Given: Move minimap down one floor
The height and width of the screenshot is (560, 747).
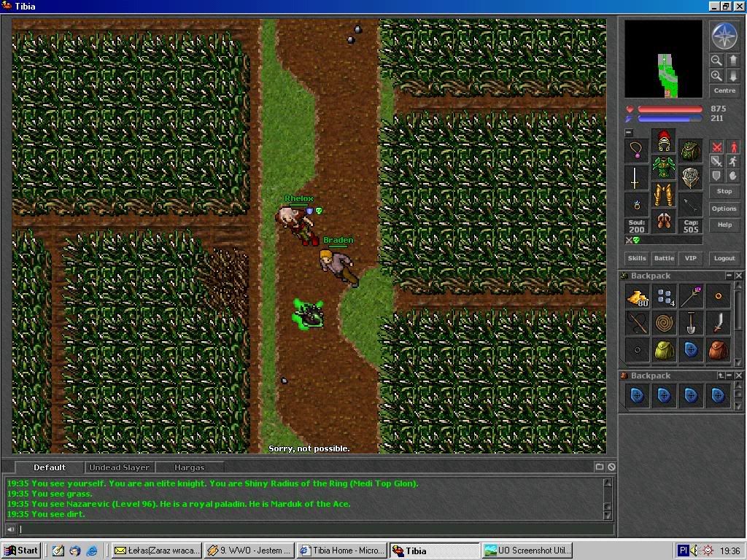Looking at the screenshot, I should pyautogui.click(x=732, y=76).
